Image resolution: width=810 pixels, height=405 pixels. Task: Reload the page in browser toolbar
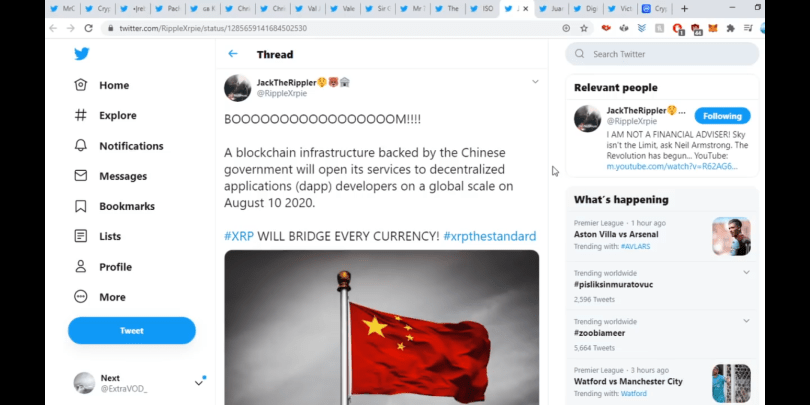pos(88,28)
